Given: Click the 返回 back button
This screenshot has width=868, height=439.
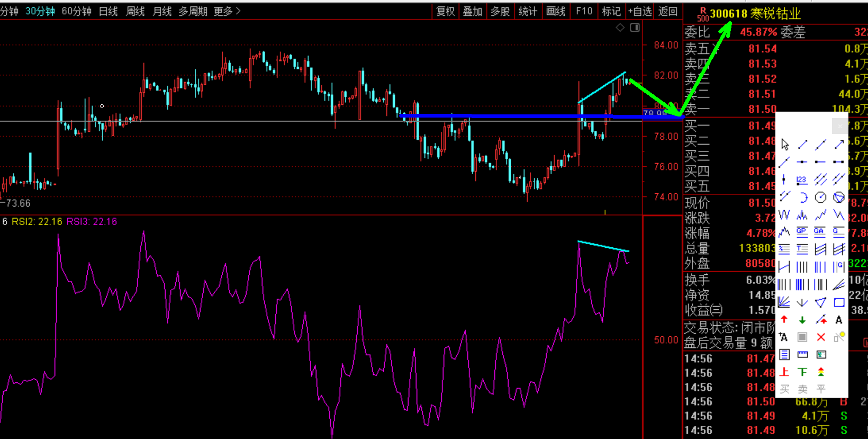Looking at the screenshot, I should pyautogui.click(x=668, y=11).
